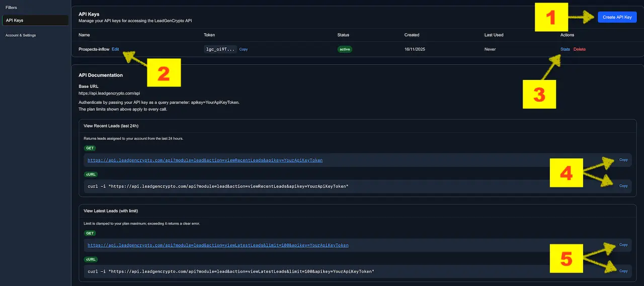Open Stats for Prospects-inflow key

565,49
